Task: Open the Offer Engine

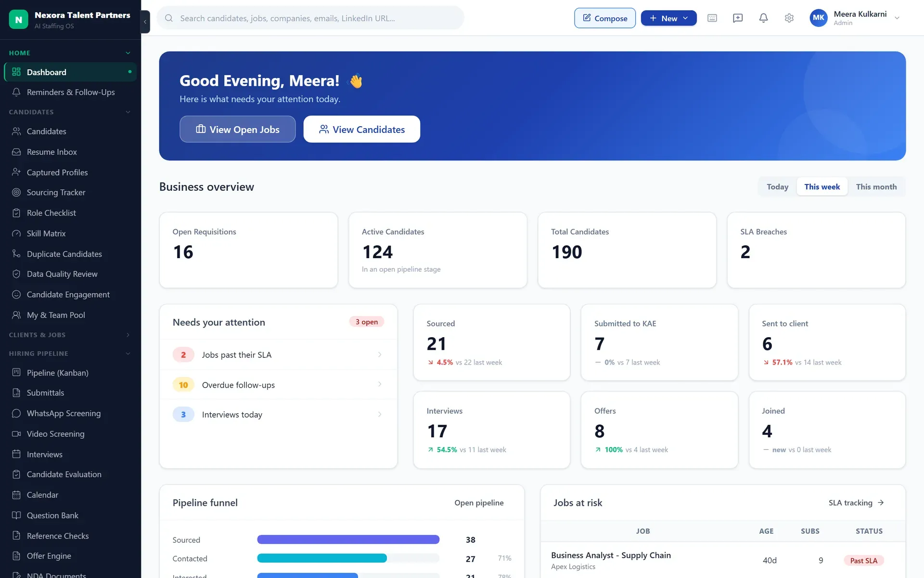Action: point(70,556)
